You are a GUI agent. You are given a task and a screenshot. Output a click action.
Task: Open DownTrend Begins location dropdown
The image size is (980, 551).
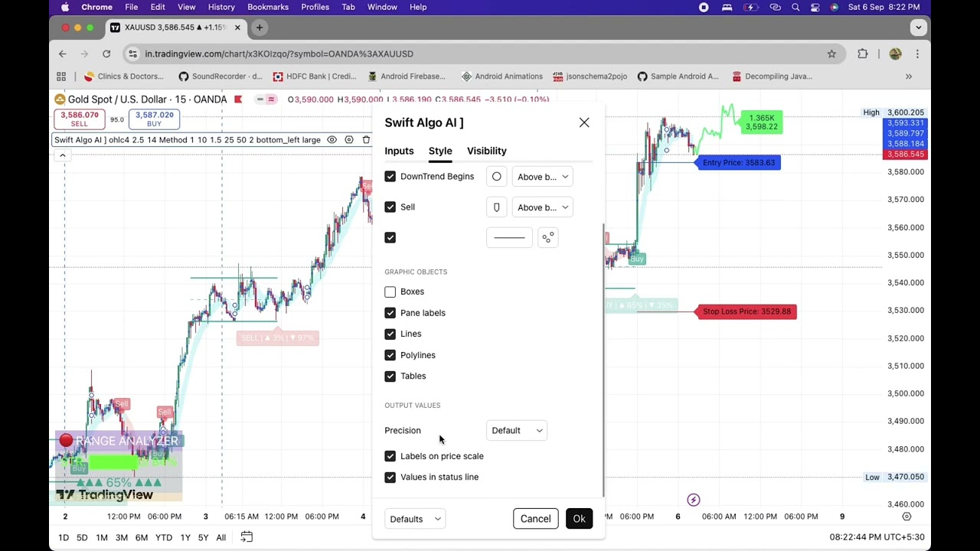coord(542,177)
